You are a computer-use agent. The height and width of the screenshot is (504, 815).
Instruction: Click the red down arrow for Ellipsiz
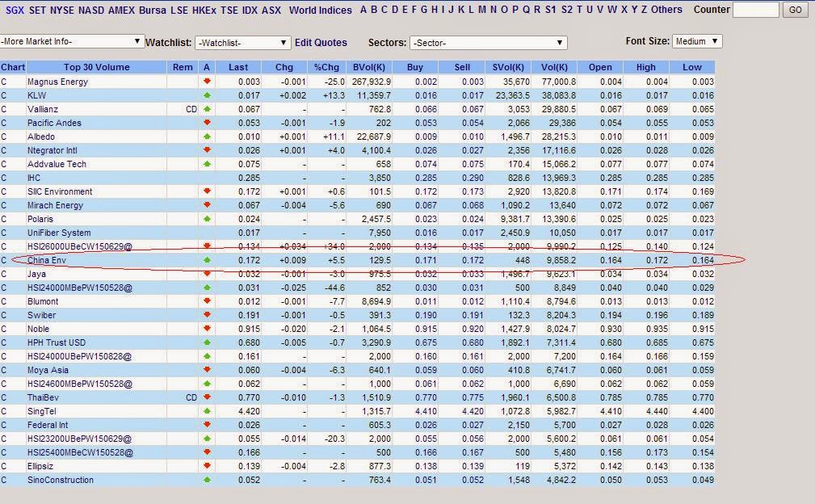pyautogui.click(x=207, y=466)
